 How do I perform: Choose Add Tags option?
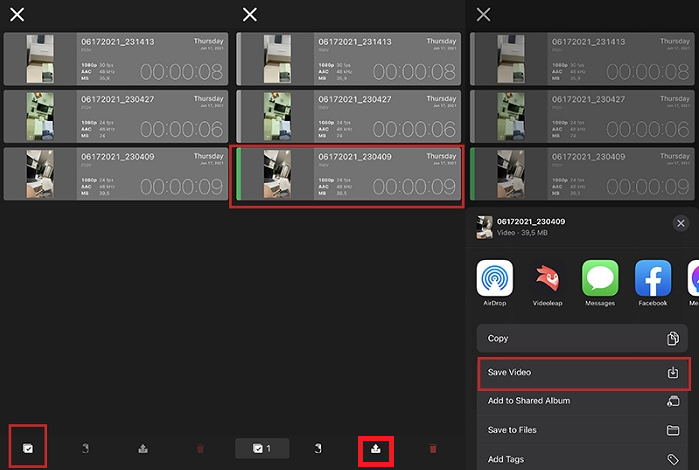(x=582, y=458)
